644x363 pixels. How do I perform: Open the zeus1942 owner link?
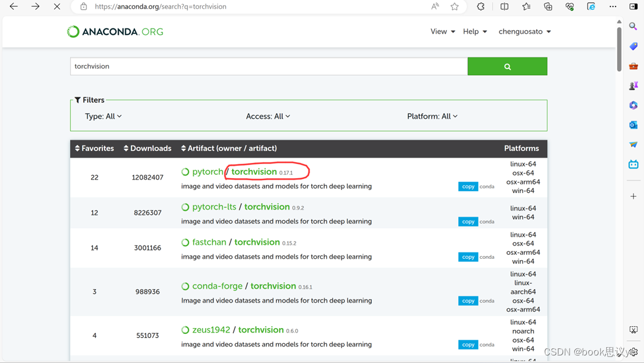[x=211, y=330]
